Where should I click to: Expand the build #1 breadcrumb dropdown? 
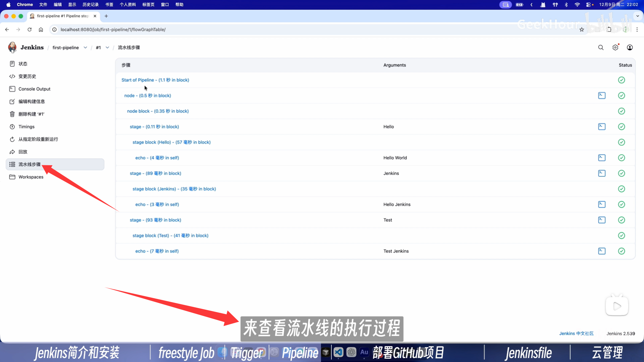107,48
